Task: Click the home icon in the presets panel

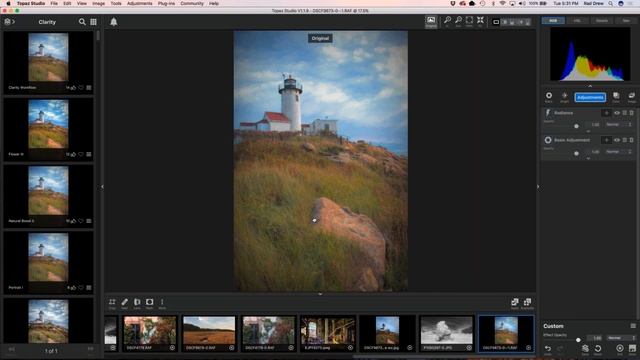Action: (7, 22)
